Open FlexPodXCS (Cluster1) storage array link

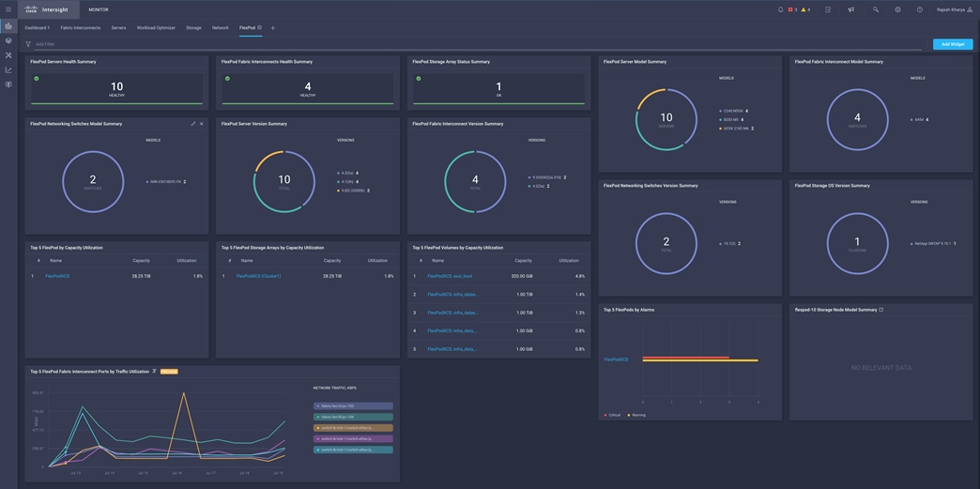[x=258, y=276]
